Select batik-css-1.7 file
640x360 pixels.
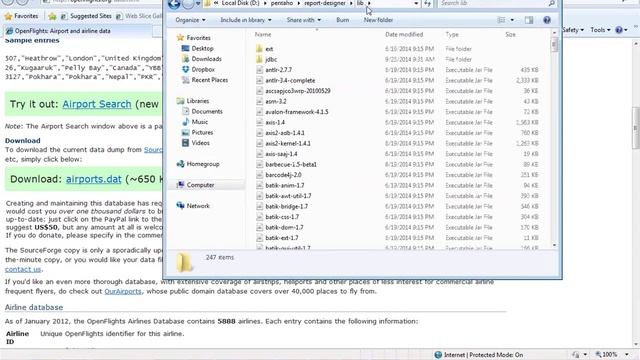pyautogui.click(x=282, y=217)
